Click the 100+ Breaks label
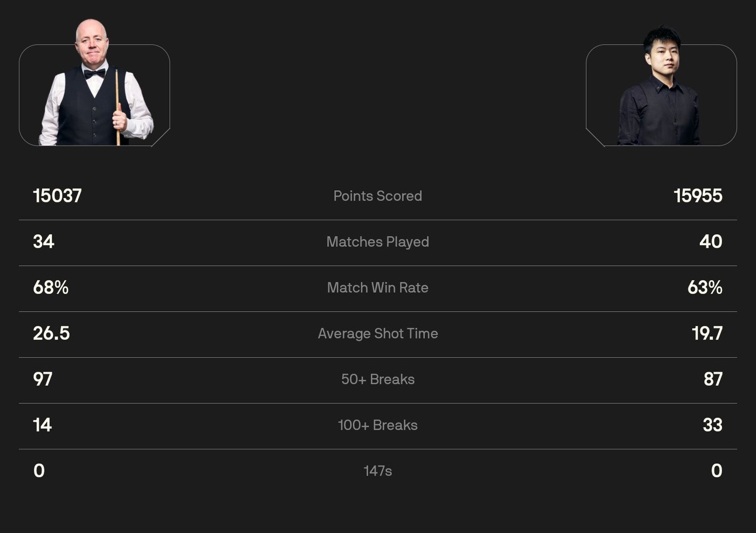 377,426
